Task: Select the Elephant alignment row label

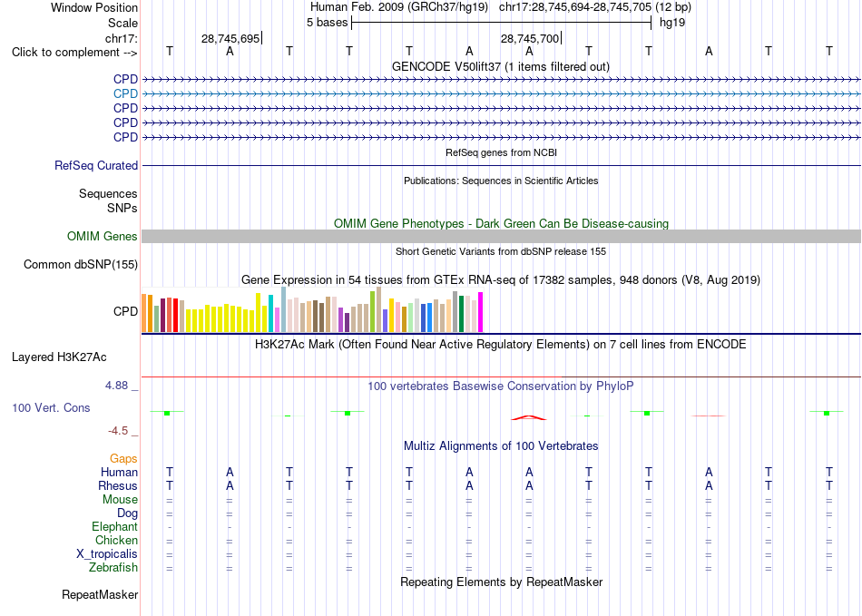Action: click(x=114, y=526)
